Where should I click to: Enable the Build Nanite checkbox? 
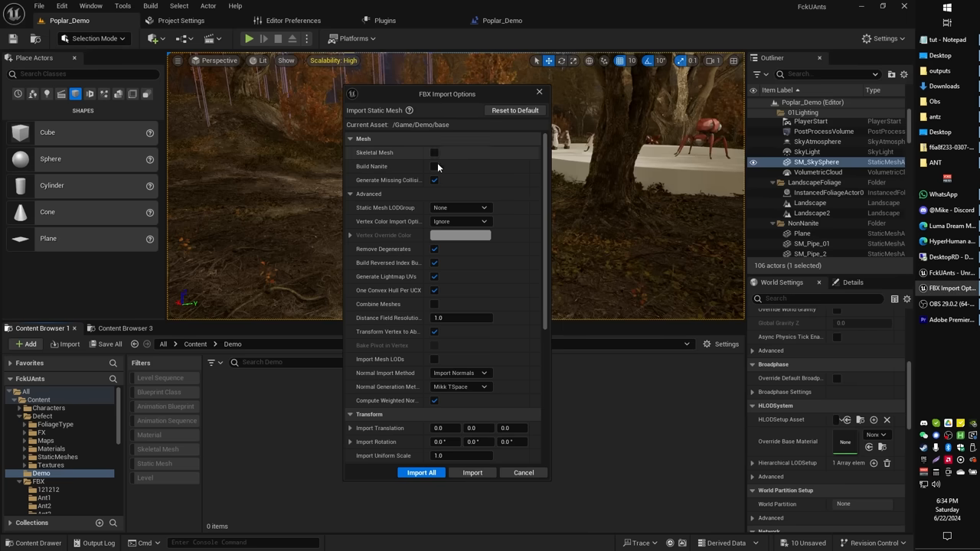pos(434,166)
